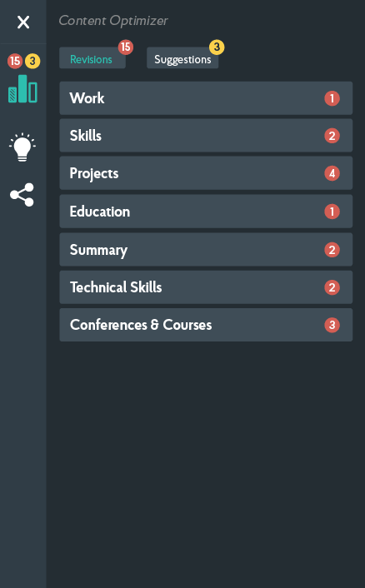This screenshot has width=365, height=588.
Task: Click the red 3 badge on Conferences & Courses
Action: tap(332, 325)
